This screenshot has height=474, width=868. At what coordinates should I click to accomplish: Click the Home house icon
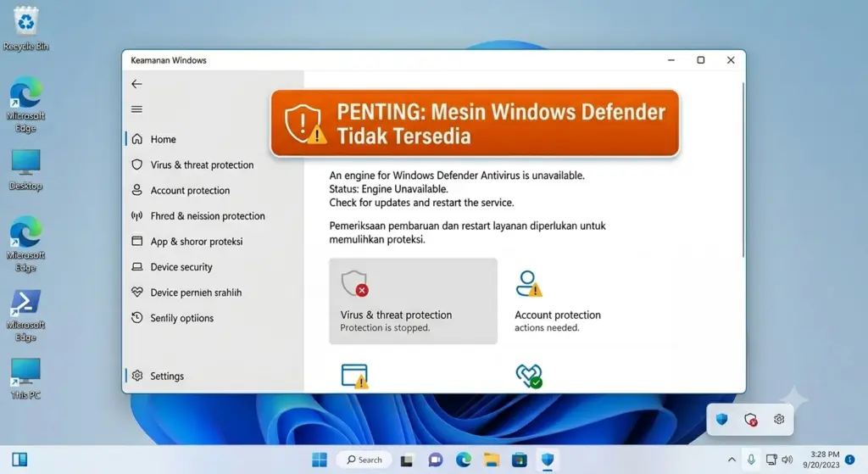[137, 139]
